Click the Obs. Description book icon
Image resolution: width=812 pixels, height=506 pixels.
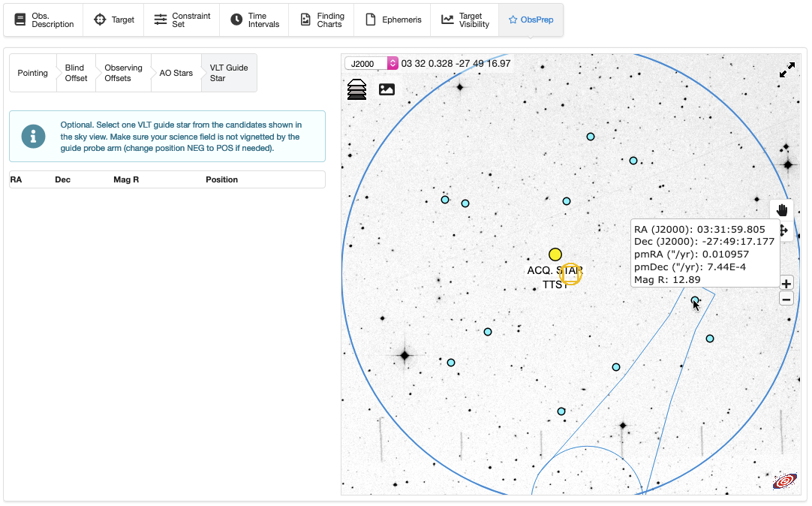coord(20,20)
